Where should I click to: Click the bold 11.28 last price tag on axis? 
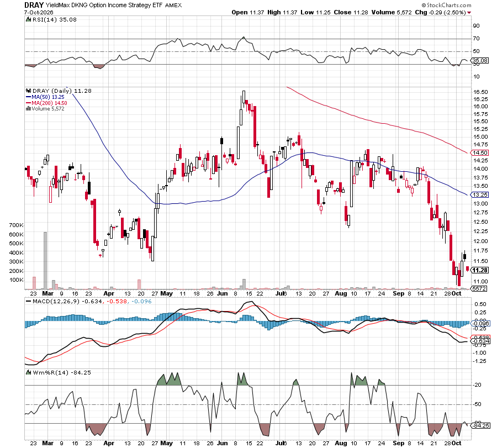pos(480,270)
